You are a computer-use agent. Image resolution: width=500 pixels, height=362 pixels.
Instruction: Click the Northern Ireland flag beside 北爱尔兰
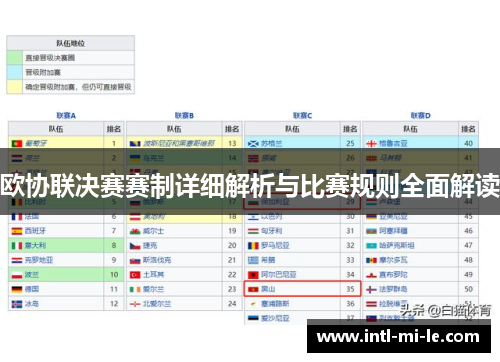135,304
